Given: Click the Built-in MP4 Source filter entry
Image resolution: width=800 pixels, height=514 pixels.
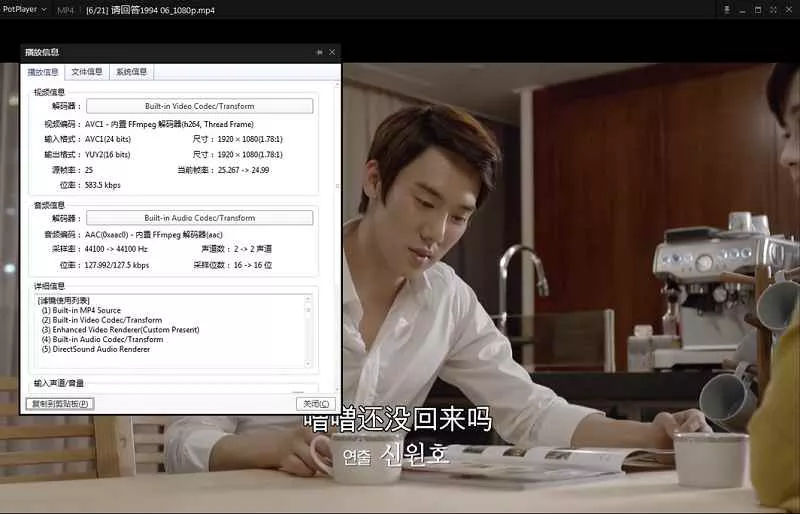Looking at the screenshot, I should pos(81,310).
